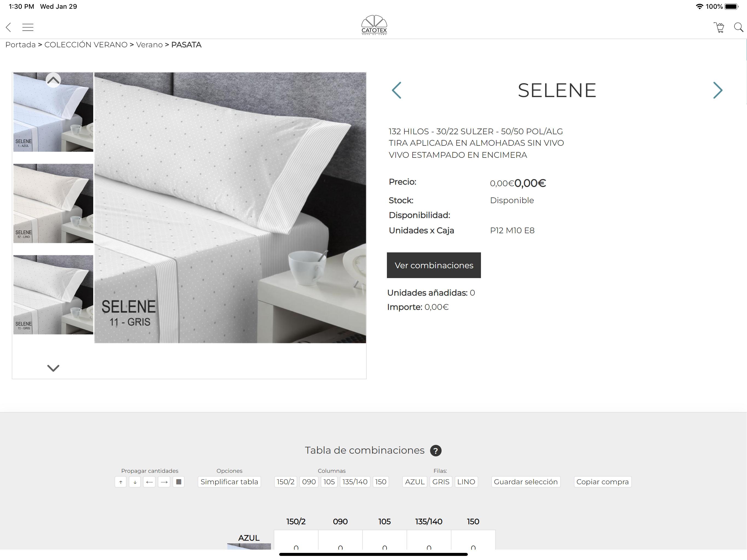Toggle the GRIS row filter
This screenshot has height=560, width=747.
(x=441, y=482)
